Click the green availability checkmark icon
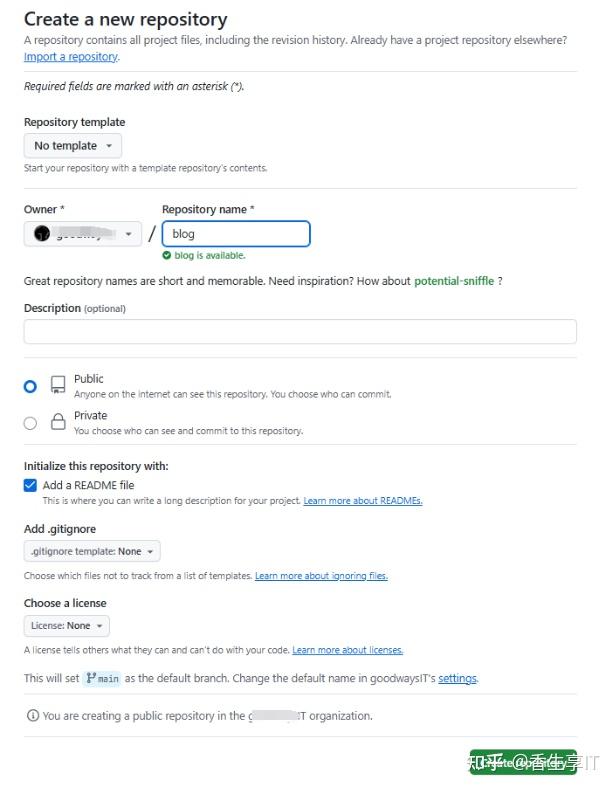 pos(167,256)
